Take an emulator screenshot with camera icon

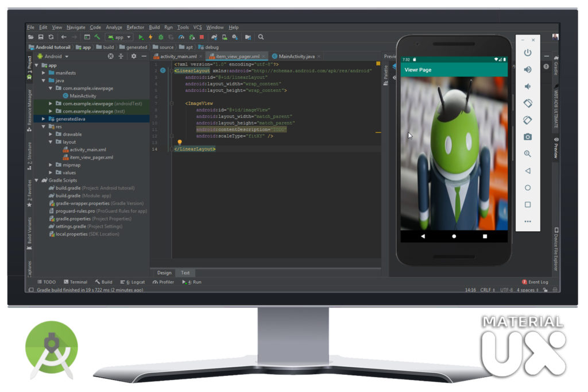pyautogui.click(x=528, y=137)
